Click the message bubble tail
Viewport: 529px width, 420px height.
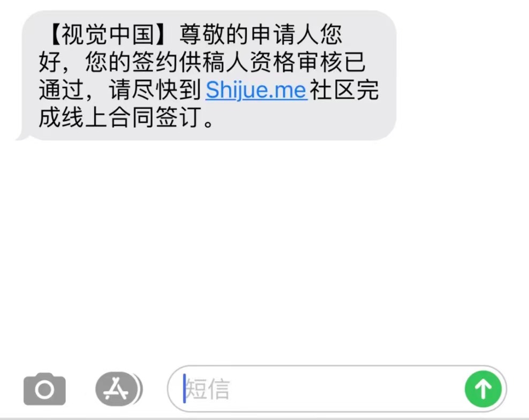(x=21, y=136)
